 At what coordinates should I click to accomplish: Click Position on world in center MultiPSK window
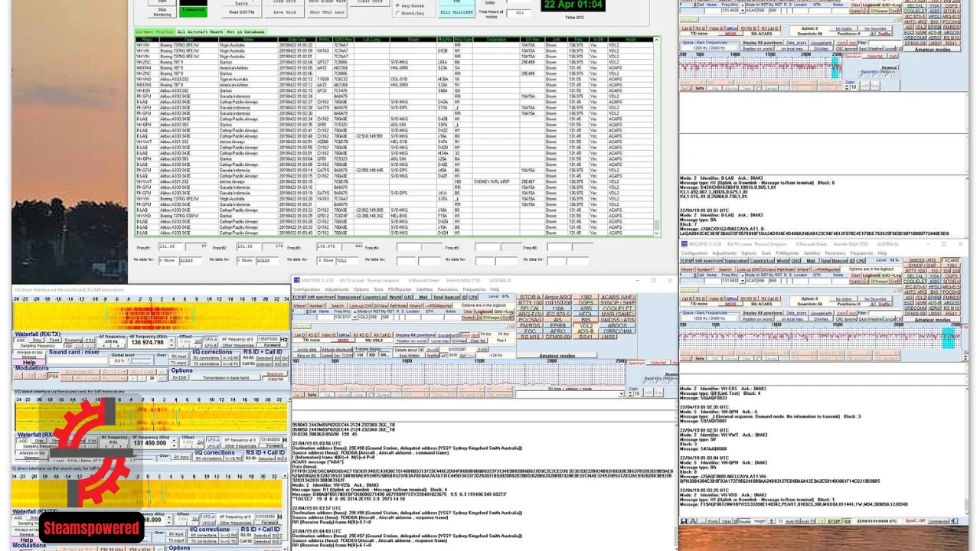[x=412, y=341]
